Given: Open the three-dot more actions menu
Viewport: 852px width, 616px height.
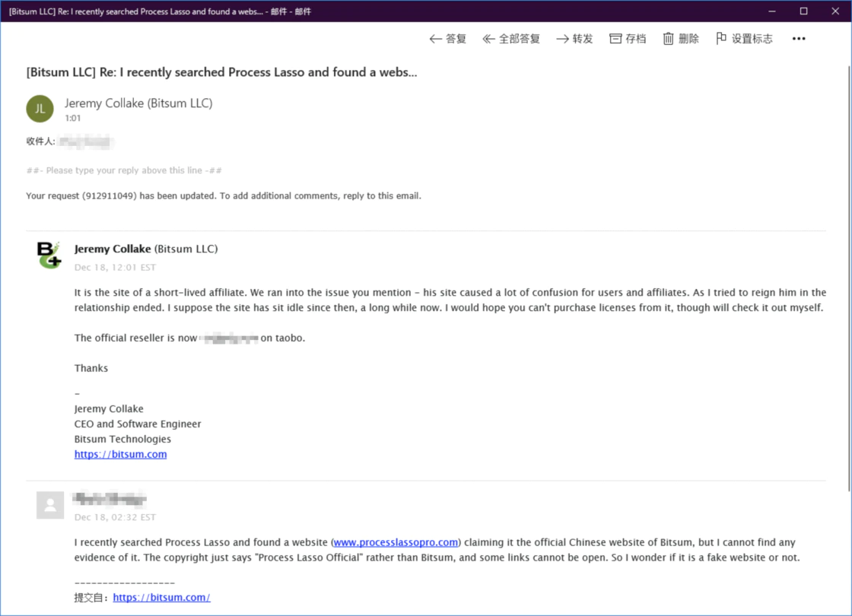Looking at the screenshot, I should click(x=798, y=39).
